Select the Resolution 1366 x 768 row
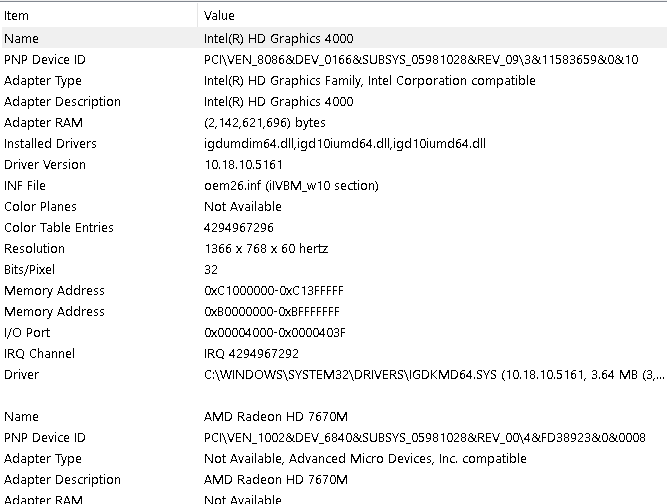This screenshot has height=504, width=667. (334, 248)
